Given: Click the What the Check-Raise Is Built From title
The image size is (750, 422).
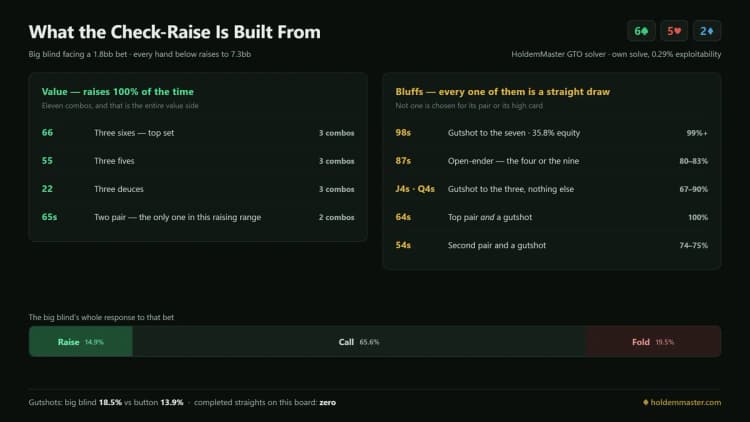Looking at the screenshot, I should point(175,32).
